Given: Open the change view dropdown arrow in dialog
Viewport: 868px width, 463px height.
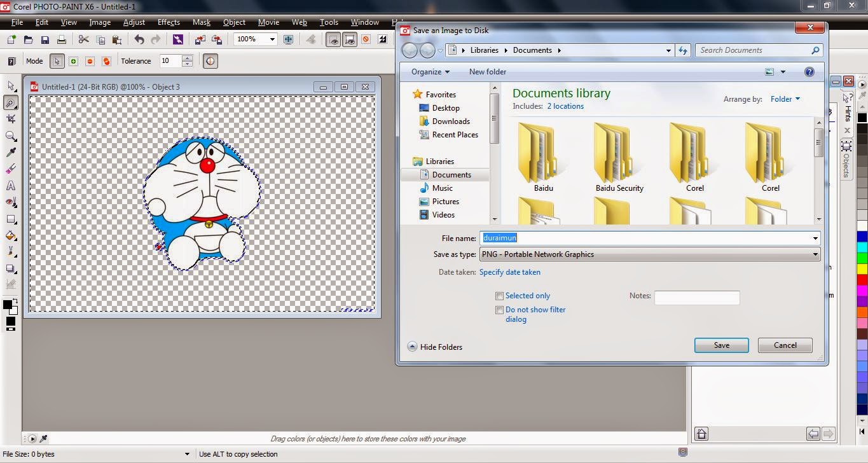Looking at the screenshot, I should click(x=783, y=72).
